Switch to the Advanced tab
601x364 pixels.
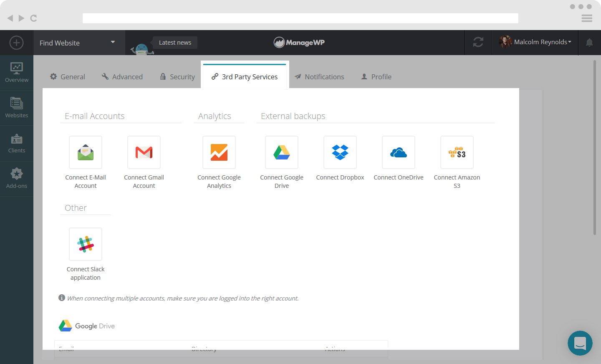[122, 77]
